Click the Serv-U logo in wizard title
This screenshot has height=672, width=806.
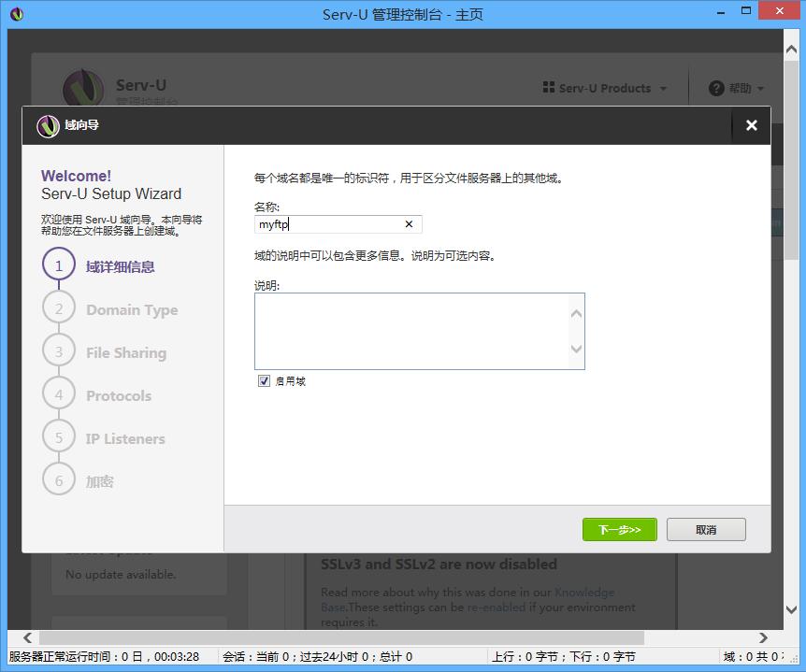coord(49,125)
